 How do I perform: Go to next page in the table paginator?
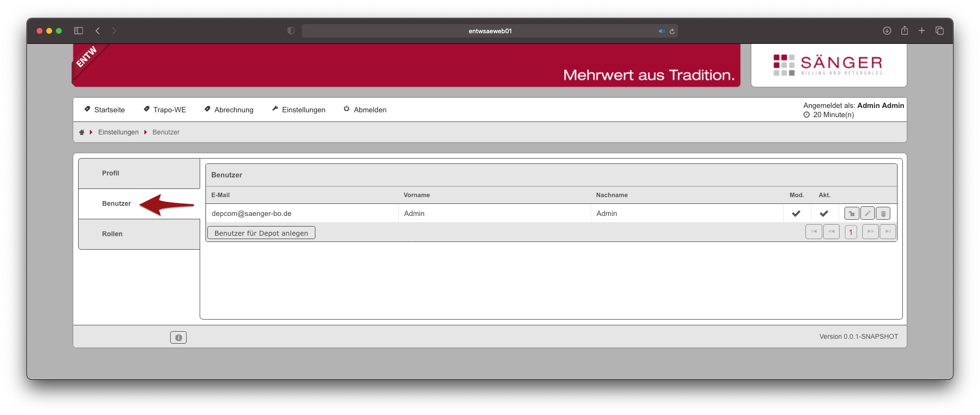[x=870, y=232]
